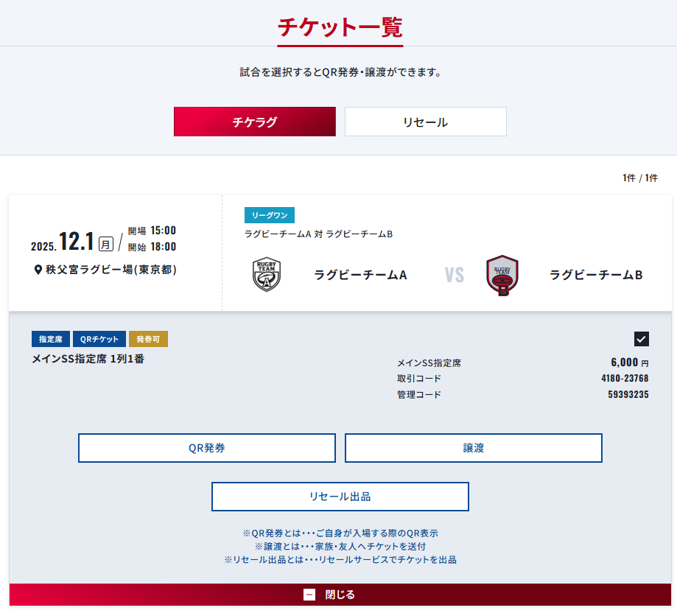Click the location pin icon by 秩父宮ラグビー場
Viewport: 677px width, 616px height.
[x=38, y=270]
